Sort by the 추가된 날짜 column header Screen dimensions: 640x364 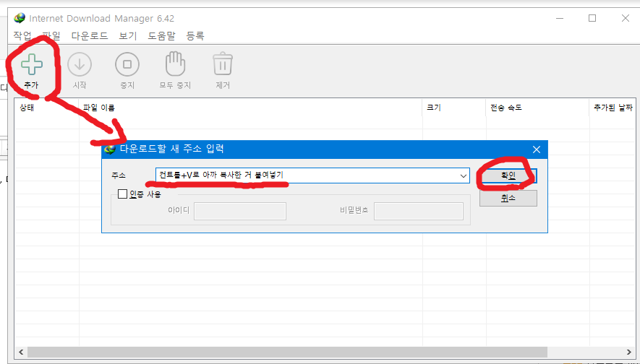(613, 108)
